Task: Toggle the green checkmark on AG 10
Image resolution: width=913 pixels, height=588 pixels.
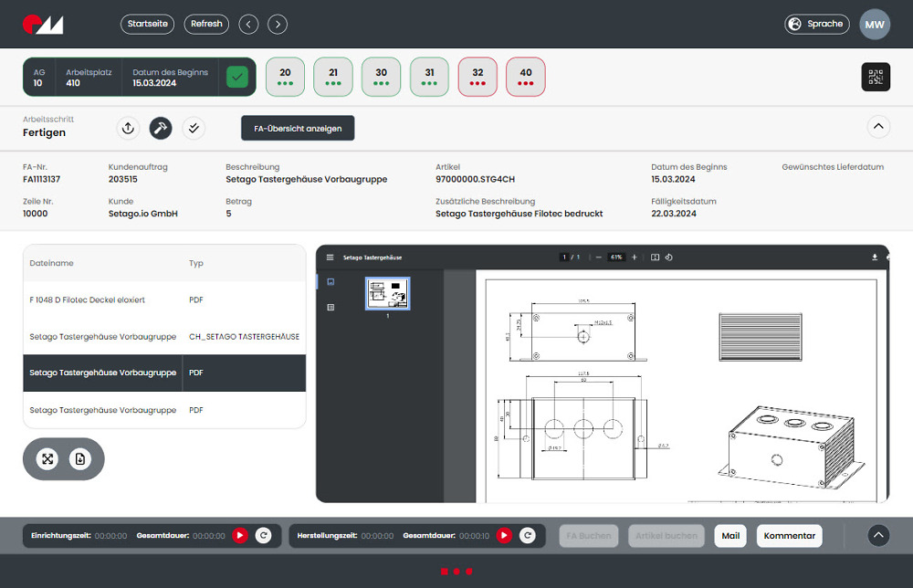Action: [x=237, y=77]
